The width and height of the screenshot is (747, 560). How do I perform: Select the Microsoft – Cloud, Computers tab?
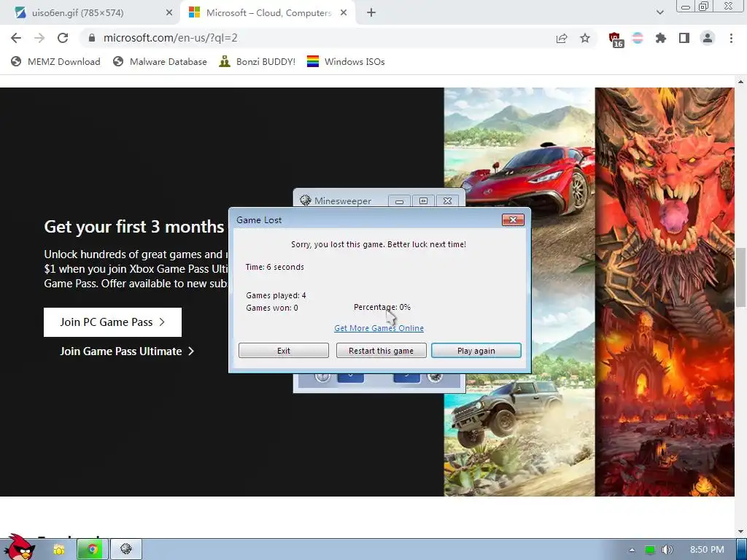click(268, 13)
